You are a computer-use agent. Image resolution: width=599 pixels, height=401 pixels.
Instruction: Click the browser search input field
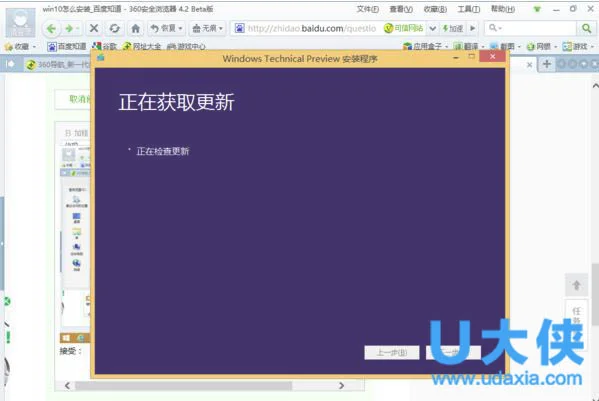[531, 28]
